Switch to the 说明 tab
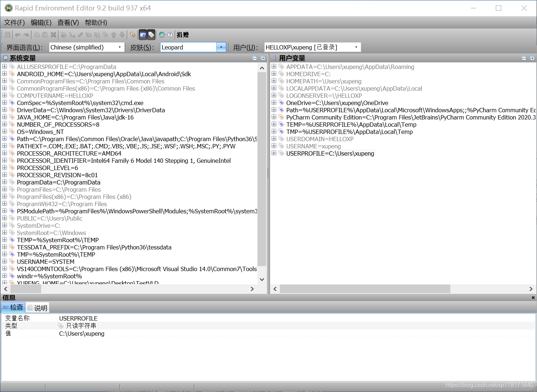 pyautogui.click(x=37, y=308)
